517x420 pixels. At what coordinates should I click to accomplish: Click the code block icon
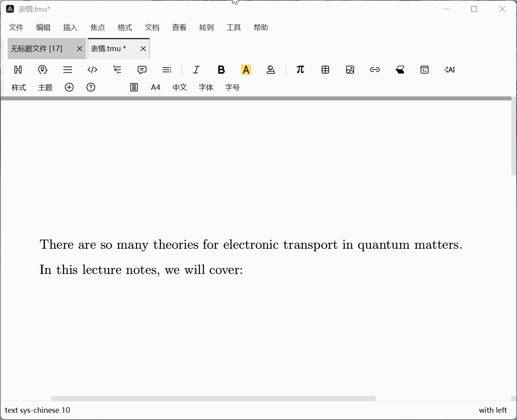(92, 70)
